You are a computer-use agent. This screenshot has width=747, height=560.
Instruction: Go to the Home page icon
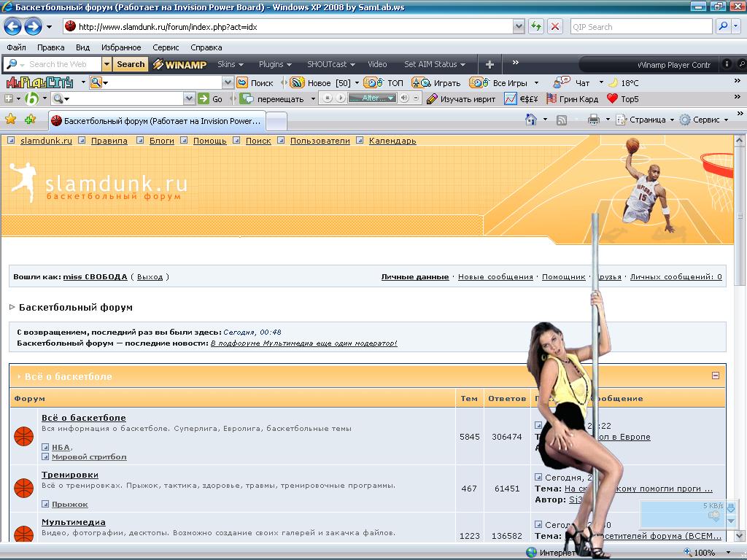click(531, 120)
